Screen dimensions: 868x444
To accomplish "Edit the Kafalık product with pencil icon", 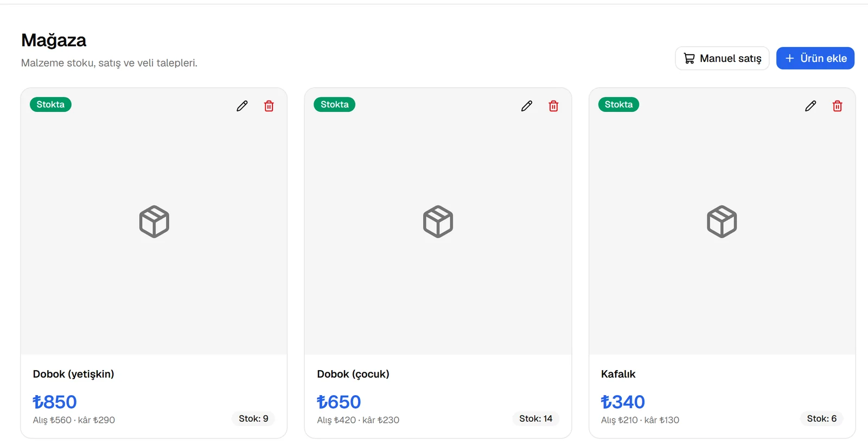I will 810,106.
